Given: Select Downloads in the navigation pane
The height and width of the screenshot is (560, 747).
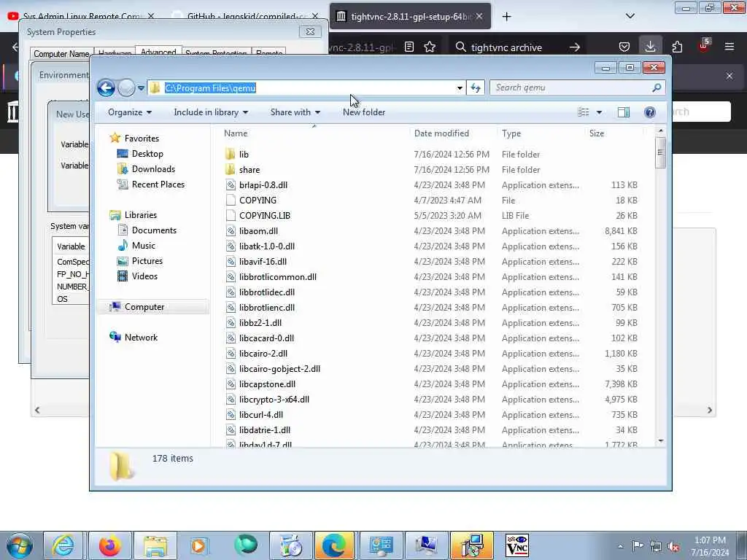Looking at the screenshot, I should click(153, 169).
